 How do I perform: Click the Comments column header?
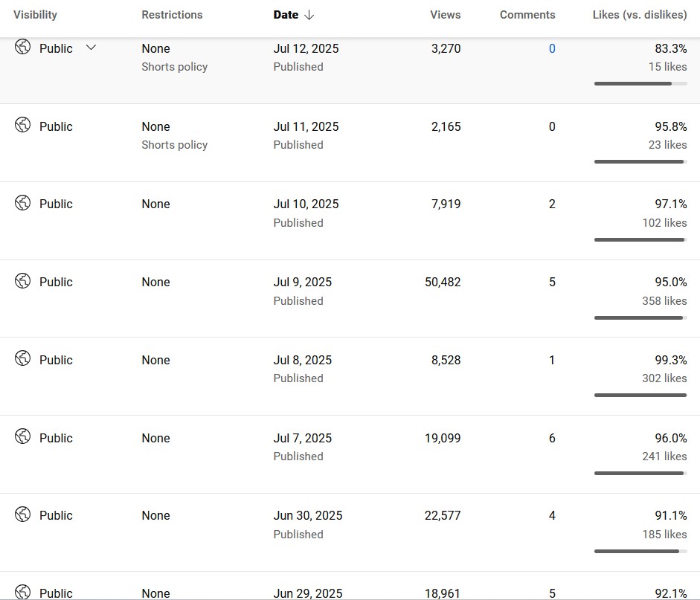(527, 15)
